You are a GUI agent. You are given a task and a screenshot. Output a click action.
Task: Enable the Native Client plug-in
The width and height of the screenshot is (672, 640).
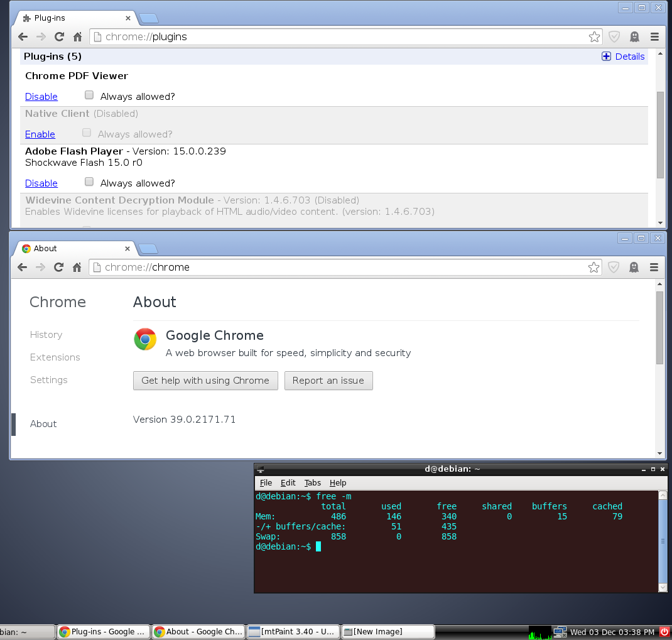point(40,134)
